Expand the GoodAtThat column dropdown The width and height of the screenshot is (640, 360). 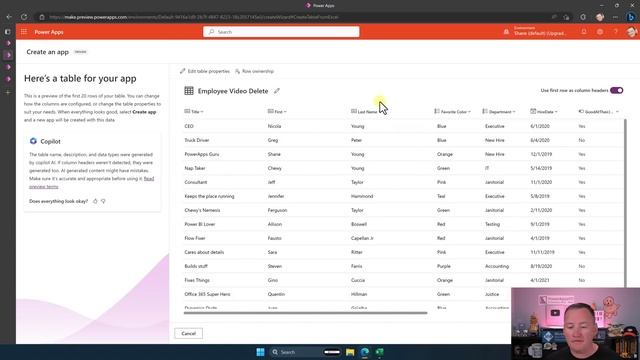[617, 111]
